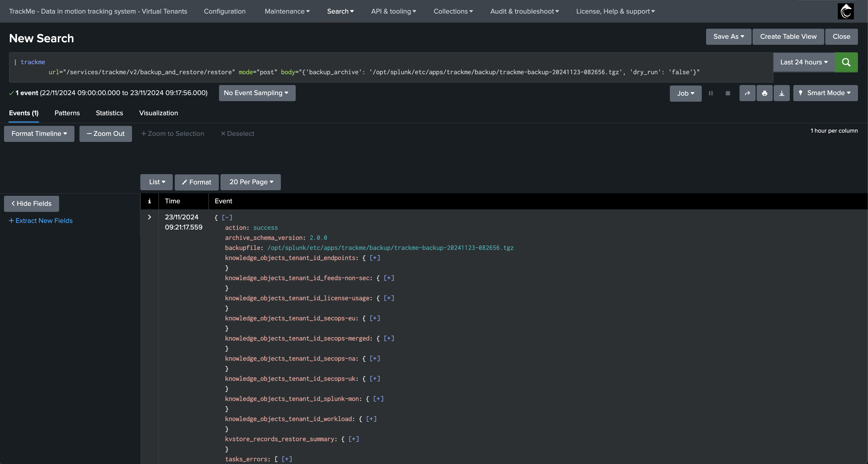Click the share job arrow icon
The height and width of the screenshot is (464, 868).
point(747,93)
